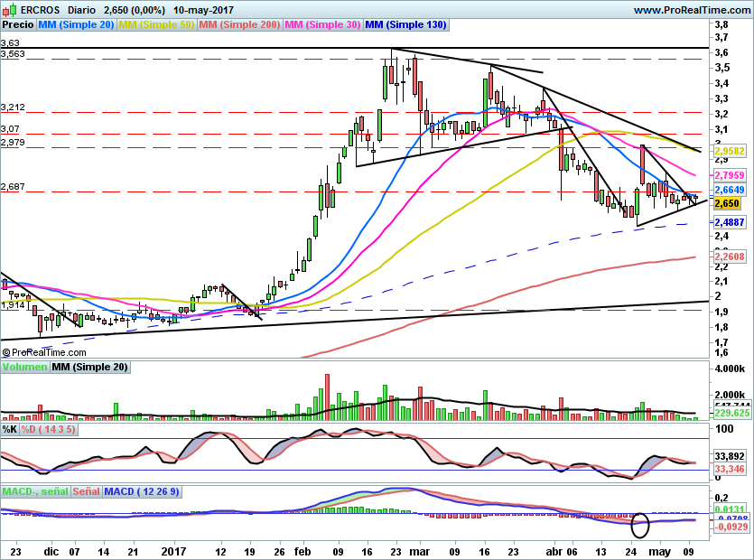Click the volume panel MM (Simple 20) label
The image size is (754, 560).
click(89, 367)
